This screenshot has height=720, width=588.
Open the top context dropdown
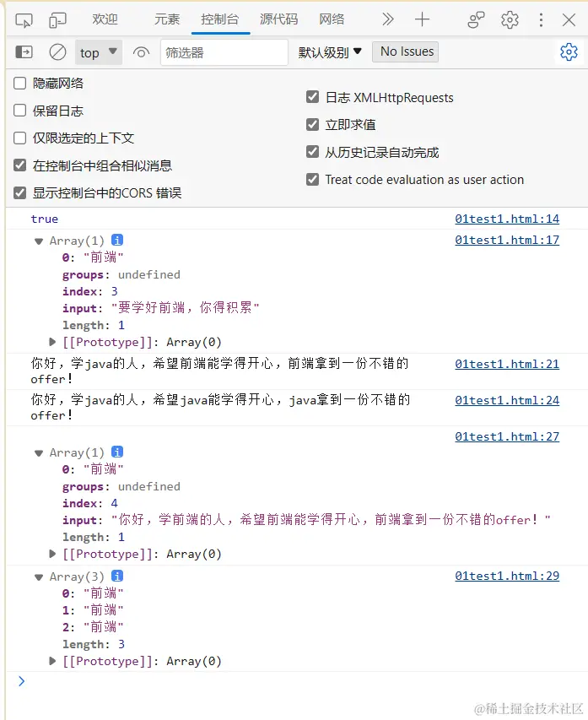point(99,52)
